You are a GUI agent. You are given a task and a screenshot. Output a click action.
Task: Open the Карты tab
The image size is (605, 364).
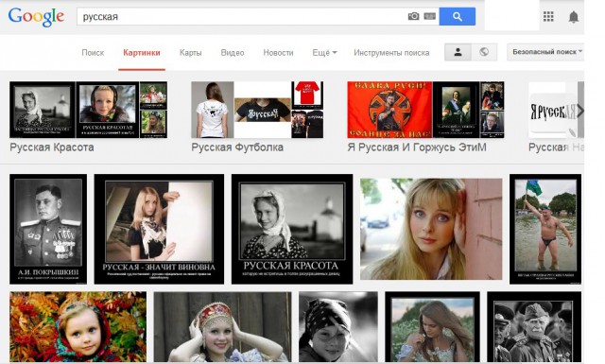tap(190, 53)
